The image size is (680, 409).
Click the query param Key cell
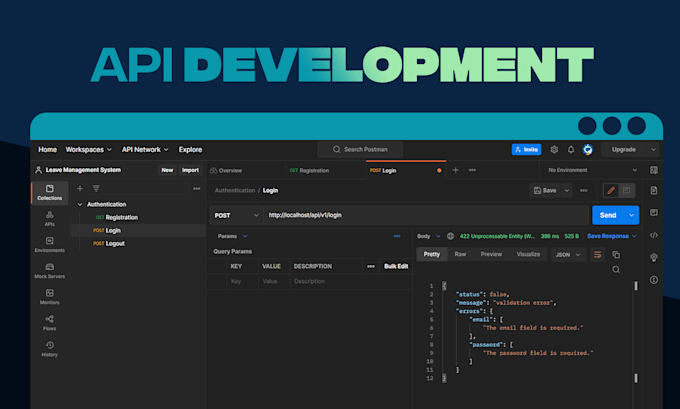242,281
